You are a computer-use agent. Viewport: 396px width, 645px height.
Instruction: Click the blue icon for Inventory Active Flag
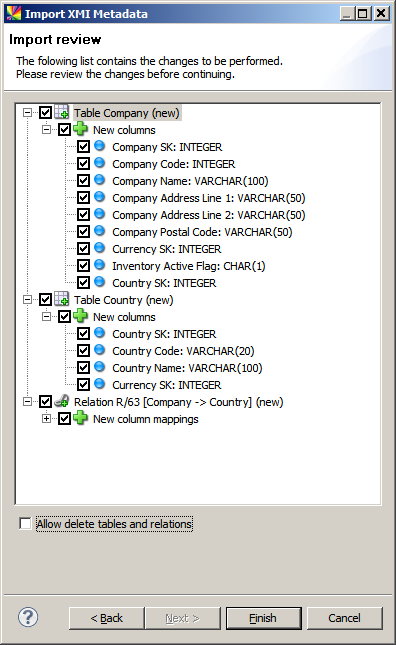point(100,265)
